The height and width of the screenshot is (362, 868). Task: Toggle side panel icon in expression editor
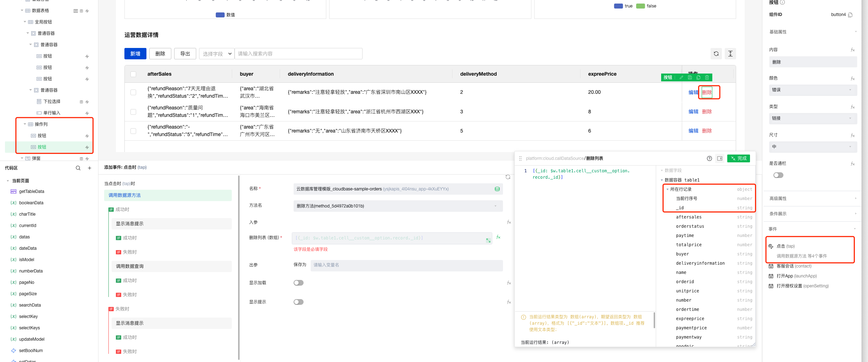click(720, 158)
